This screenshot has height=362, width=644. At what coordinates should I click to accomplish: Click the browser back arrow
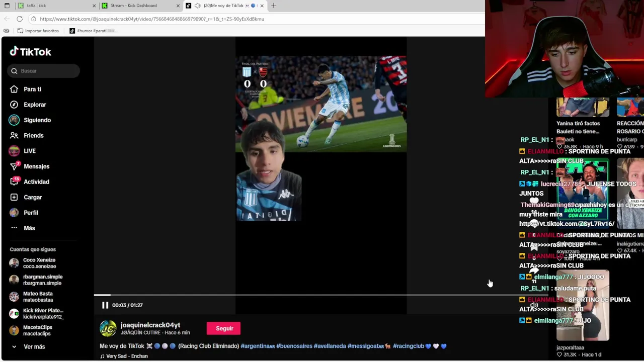pos(7,19)
